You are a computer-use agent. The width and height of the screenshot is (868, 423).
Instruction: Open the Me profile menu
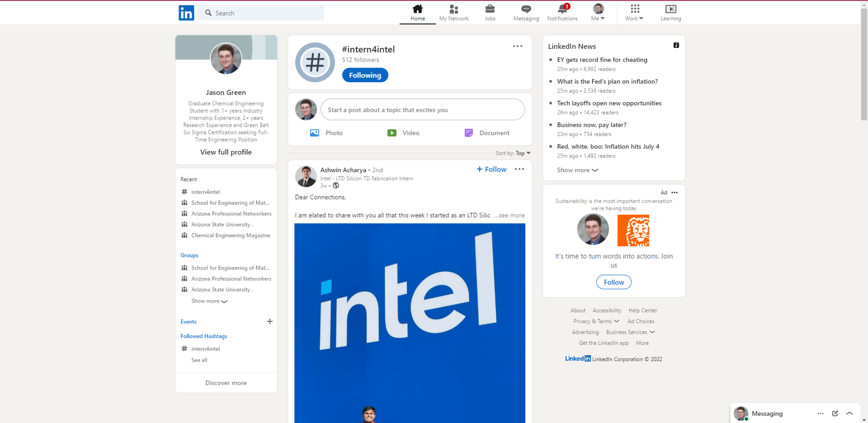[x=598, y=12]
